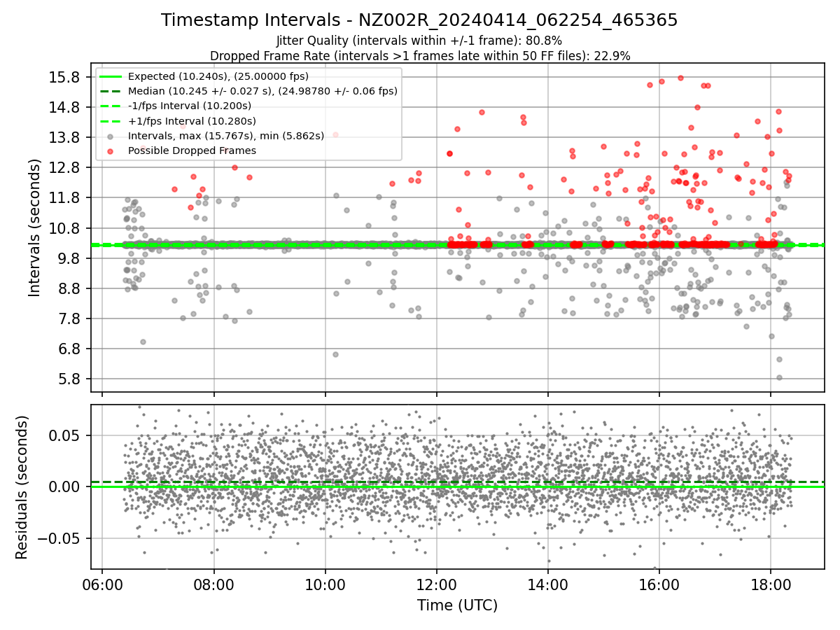The width and height of the screenshot is (840, 630).
Task: Click the y-axis tick label '5.8'
Action: (x=69, y=379)
